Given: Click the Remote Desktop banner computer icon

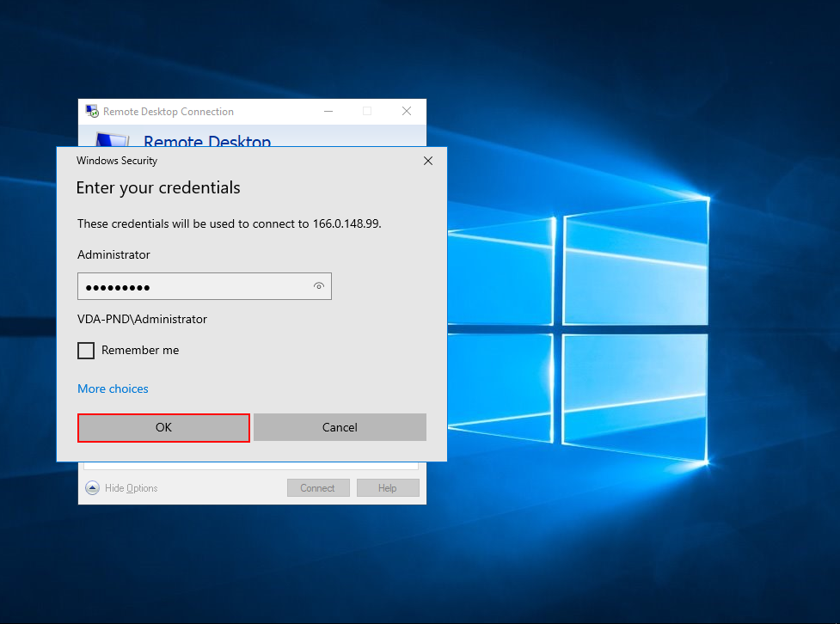Looking at the screenshot, I should (x=110, y=139).
